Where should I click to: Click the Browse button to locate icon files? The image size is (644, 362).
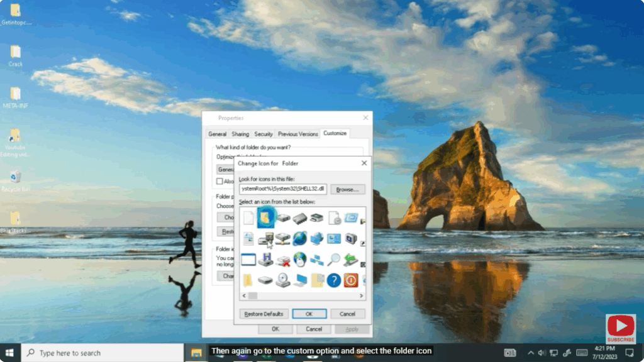pyautogui.click(x=347, y=189)
